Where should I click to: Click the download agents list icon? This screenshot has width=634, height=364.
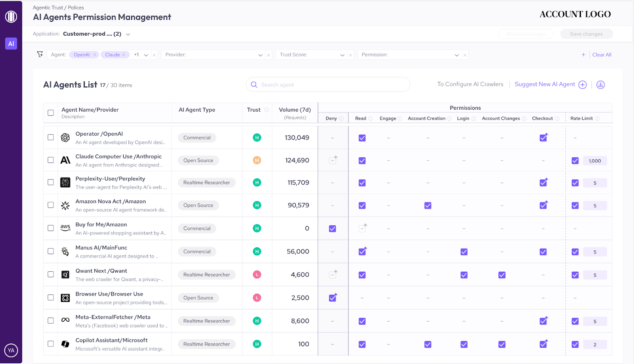tap(601, 85)
